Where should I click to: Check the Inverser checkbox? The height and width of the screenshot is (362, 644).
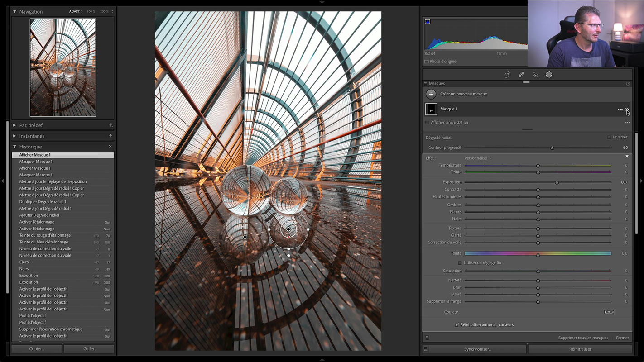click(x=609, y=137)
